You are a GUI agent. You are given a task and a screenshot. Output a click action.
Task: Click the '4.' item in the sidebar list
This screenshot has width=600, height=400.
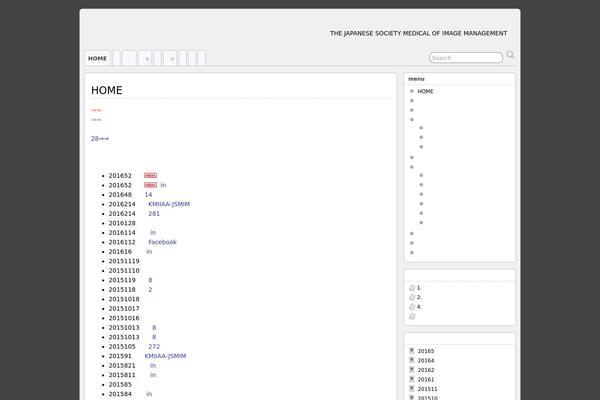tap(419, 307)
